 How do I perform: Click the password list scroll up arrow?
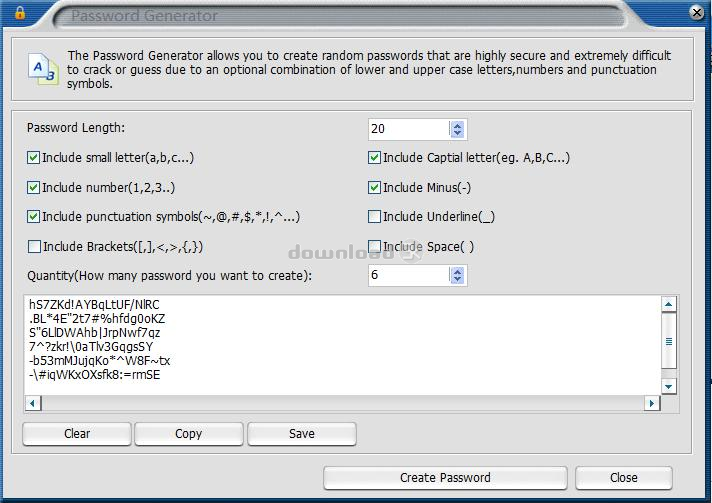coord(668,304)
